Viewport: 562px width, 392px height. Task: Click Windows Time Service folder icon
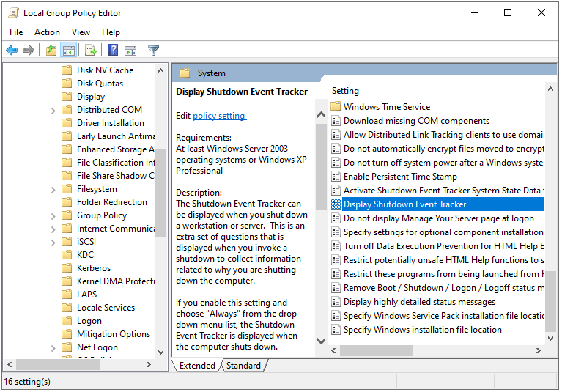[336, 106]
